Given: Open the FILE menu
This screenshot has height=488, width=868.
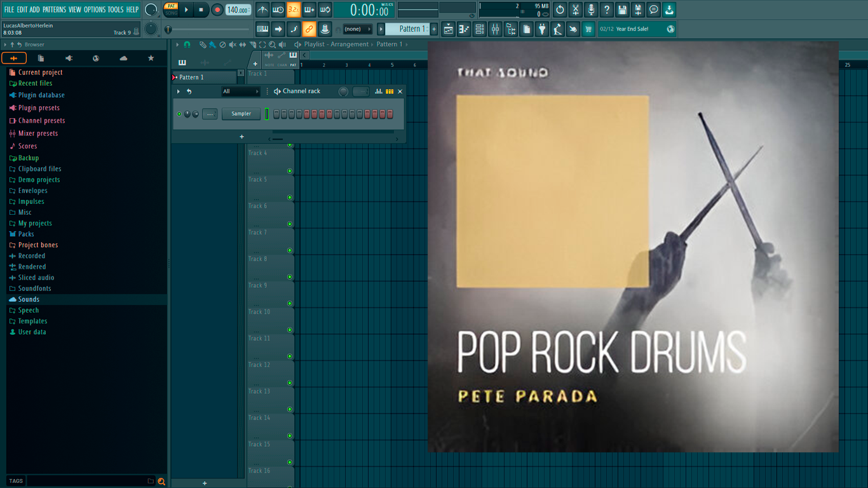Looking at the screenshot, I should 9,10.
